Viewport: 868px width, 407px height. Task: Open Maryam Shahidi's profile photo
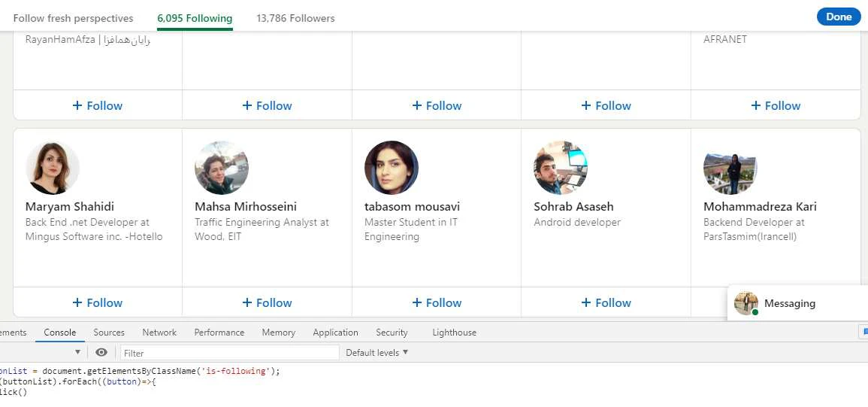pyautogui.click(x=53, y=168)
